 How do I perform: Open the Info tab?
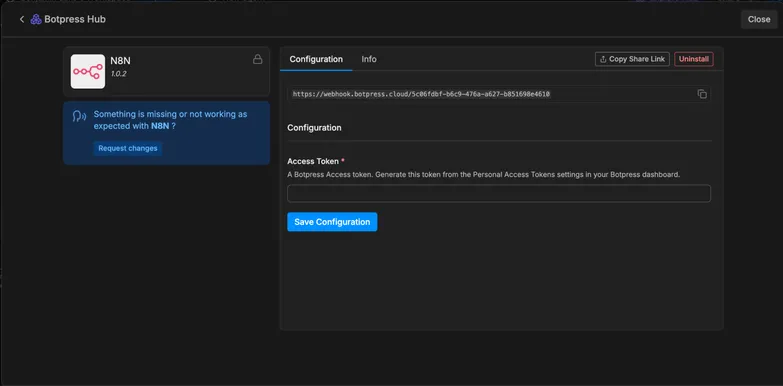[369, 59]
